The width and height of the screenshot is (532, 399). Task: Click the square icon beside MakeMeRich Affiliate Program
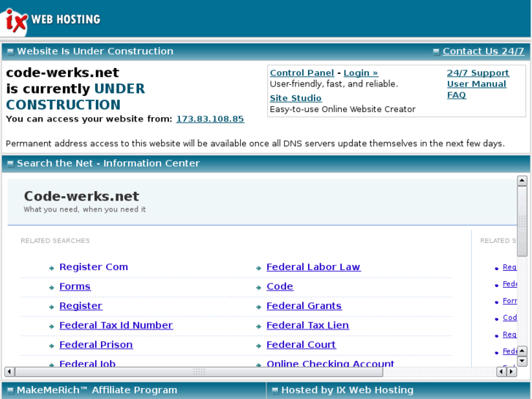click(10, 391)
